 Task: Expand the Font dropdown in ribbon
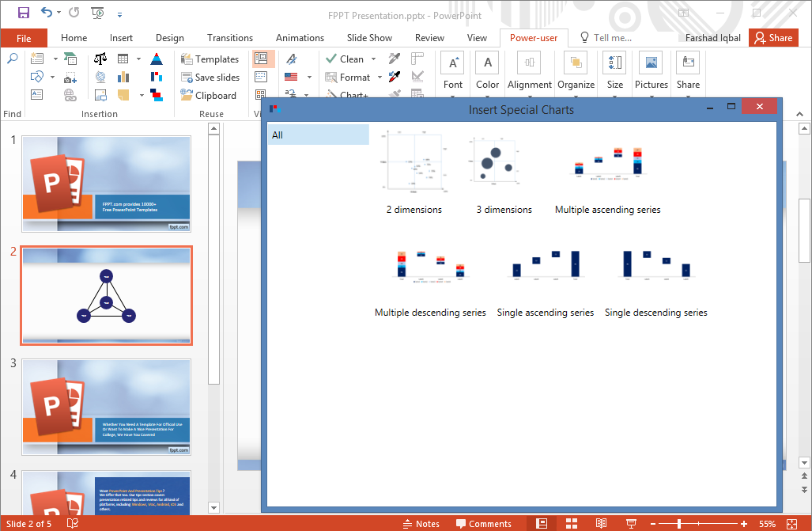(x=453, y=96)
